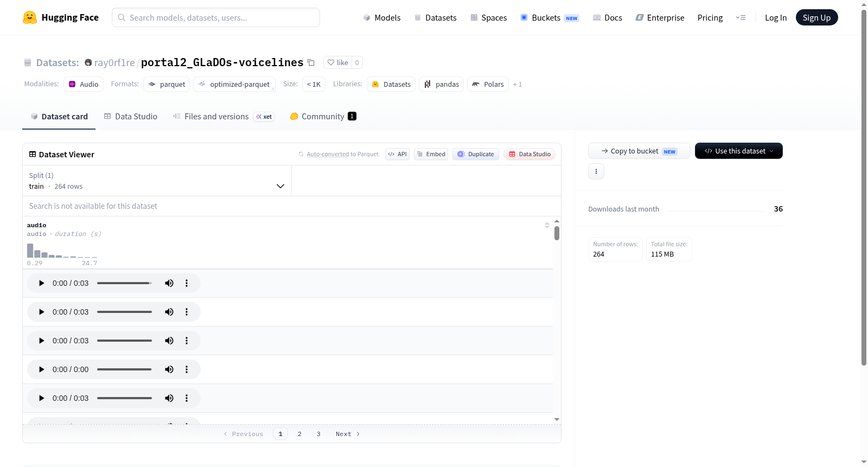Click the Sign Up button
This screenshot has height=467, width=868.
pyautogui.click(x=816, y=17)
